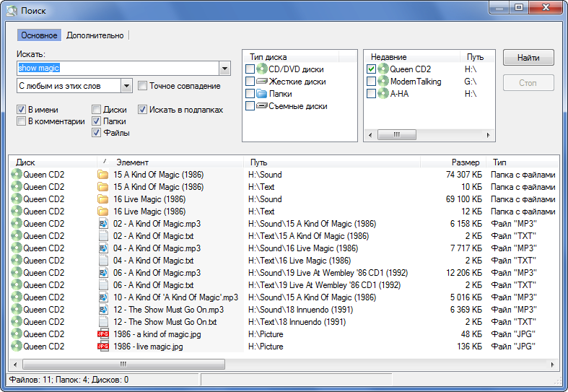
Task: Click the results list horizontal scrollbar thumb
Action: 123,365
